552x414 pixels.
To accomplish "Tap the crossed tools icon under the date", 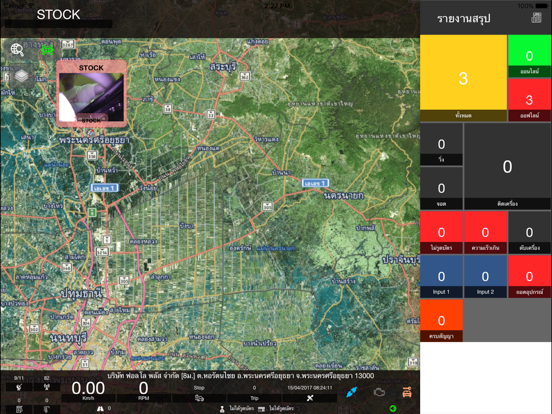I will coord(310,398).
